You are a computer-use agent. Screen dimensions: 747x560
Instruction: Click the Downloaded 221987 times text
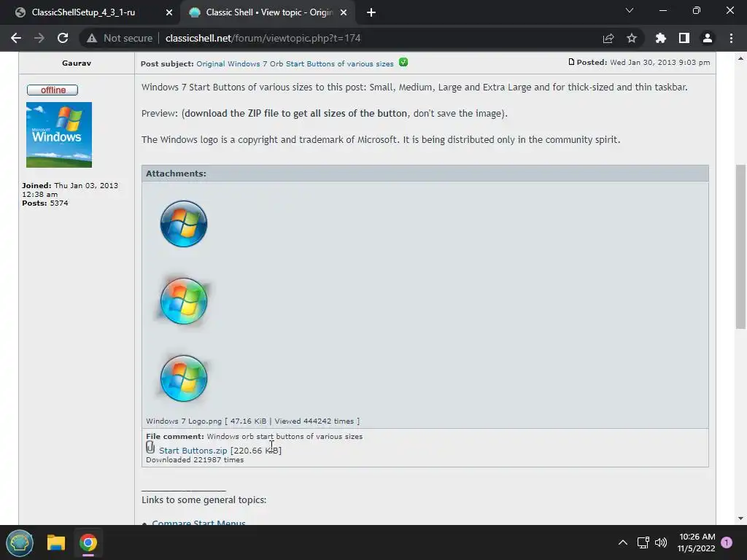(x=195, y=460)
